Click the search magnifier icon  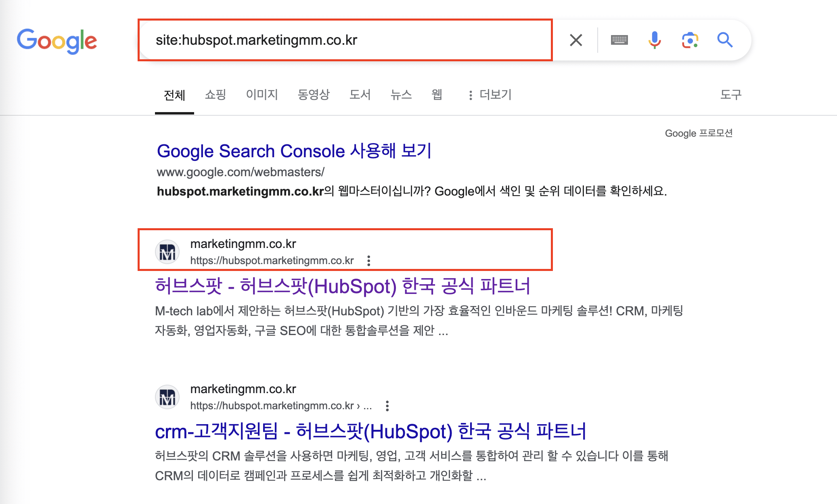tap(724, 40)
